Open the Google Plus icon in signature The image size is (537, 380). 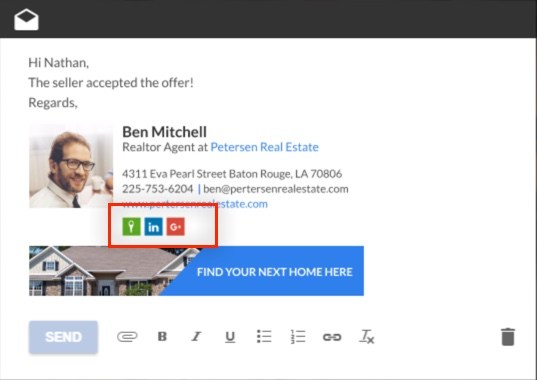[176, 227]
